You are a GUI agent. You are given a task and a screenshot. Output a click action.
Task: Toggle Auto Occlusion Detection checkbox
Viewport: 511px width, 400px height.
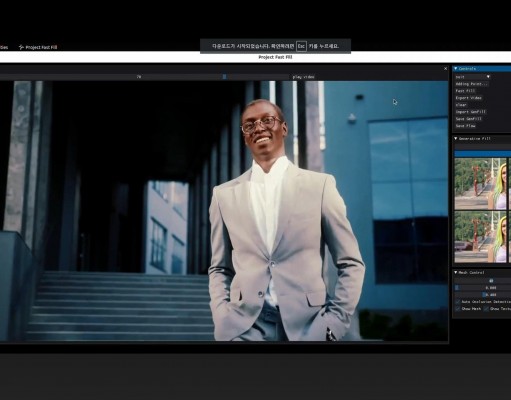click(458, 302)
